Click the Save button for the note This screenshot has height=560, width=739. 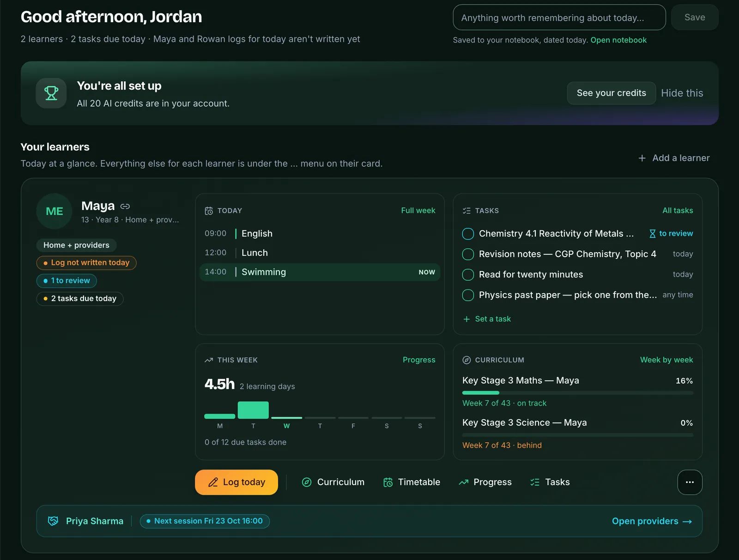(x=695, y=18)
